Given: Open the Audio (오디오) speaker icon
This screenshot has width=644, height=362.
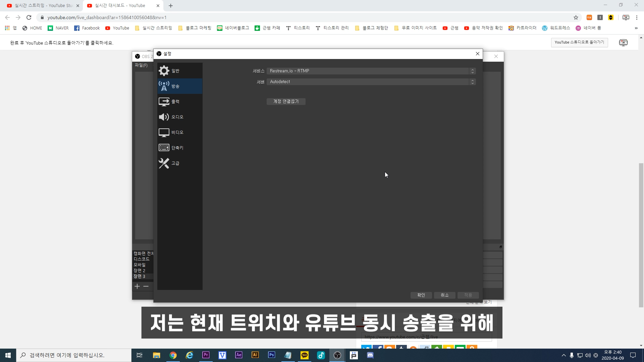Looking at the screenshot, I should pyautogui.click(x=164, y=117).
